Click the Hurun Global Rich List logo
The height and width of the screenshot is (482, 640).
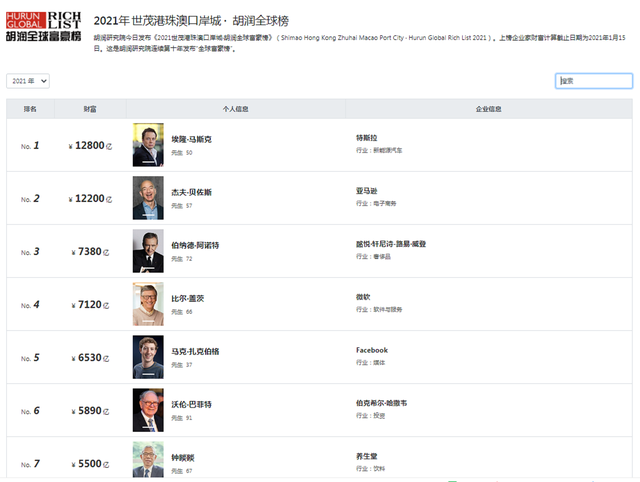tap(44, 27)
